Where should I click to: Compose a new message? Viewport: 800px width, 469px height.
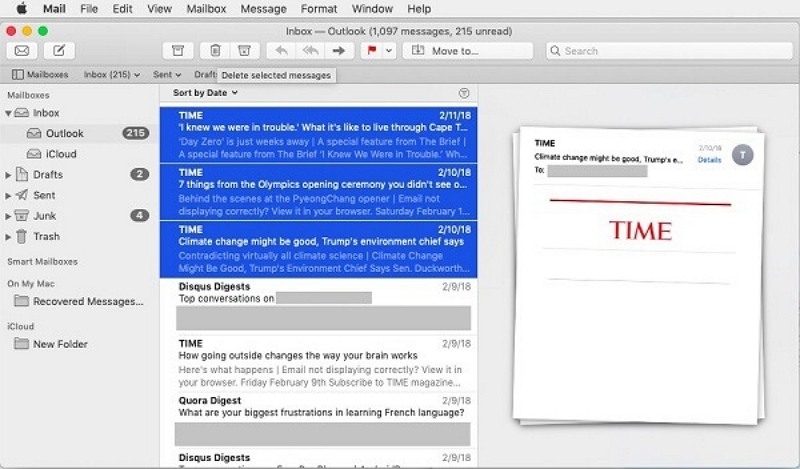click(x=59, y=51)
